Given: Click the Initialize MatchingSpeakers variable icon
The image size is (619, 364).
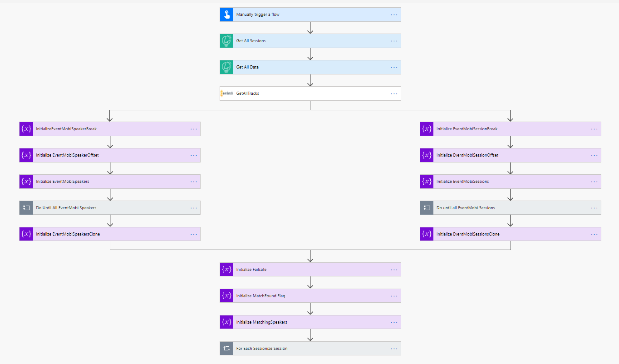Looking at the screenshot, I should coord(226,322).
